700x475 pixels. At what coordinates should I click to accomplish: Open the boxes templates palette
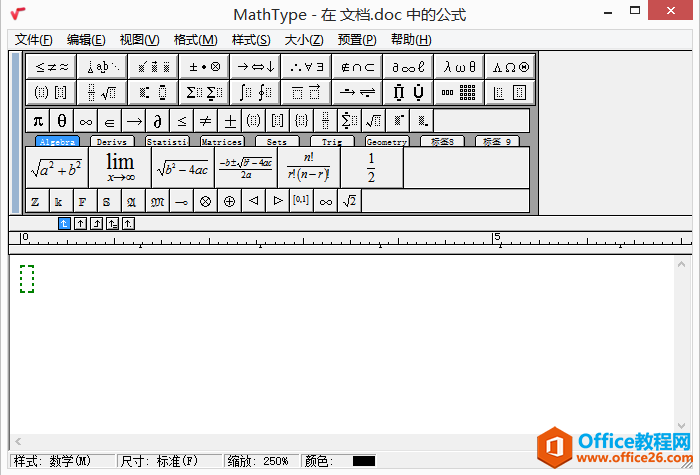click(510, 92)
